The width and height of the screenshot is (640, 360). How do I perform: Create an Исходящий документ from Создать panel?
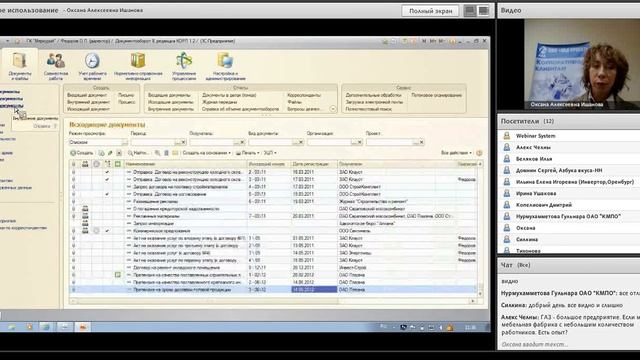pos(88,109)
